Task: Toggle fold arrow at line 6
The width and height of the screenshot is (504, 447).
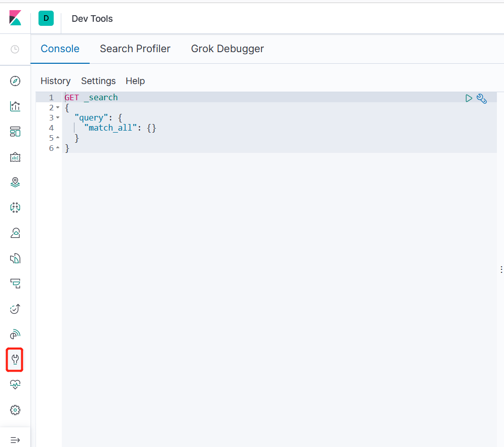Action: 58,148
